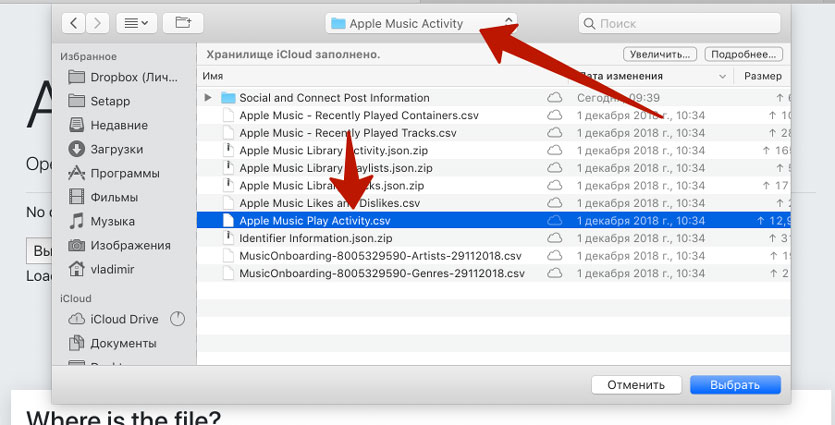This screenshot has height=425, width=835.
Task: Select Apple Music - Recently Played Tracks.csv
Action: click(x=348, y=133)
